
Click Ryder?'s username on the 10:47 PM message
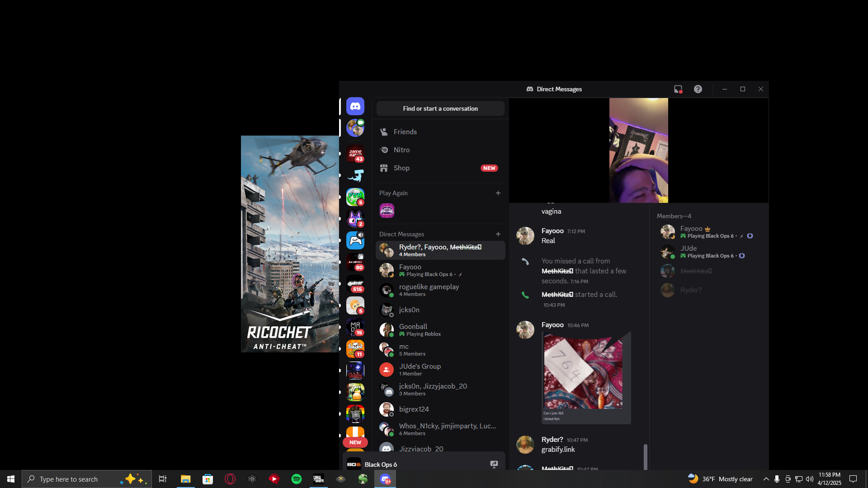pos(552,440)
